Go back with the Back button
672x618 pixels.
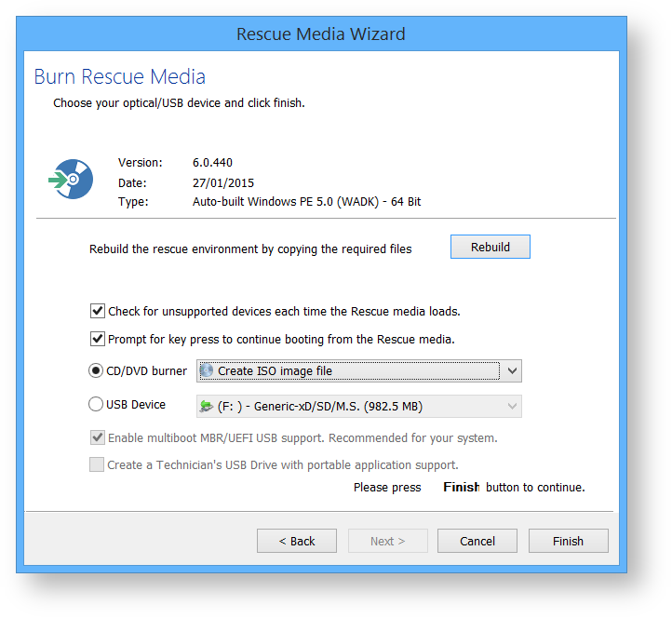[x=297, y=541]
